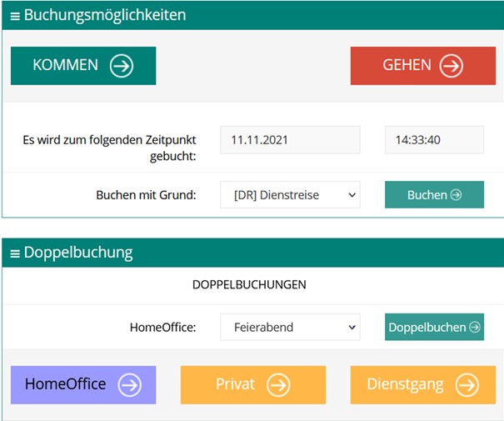The image size is (504, 421).
Task: Open the Feierabend HomeOffice dropdown
Action: tap(290, 328)
